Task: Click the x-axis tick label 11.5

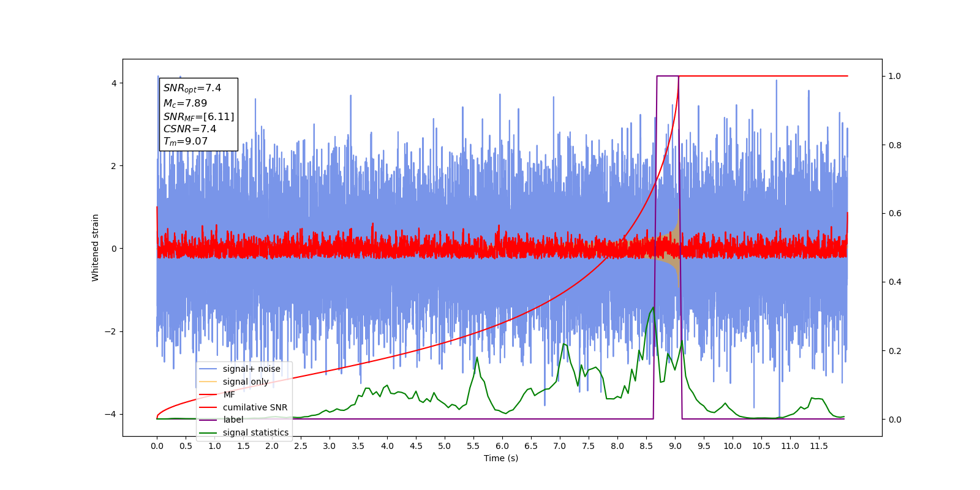Action: click(x=819, y=446)
